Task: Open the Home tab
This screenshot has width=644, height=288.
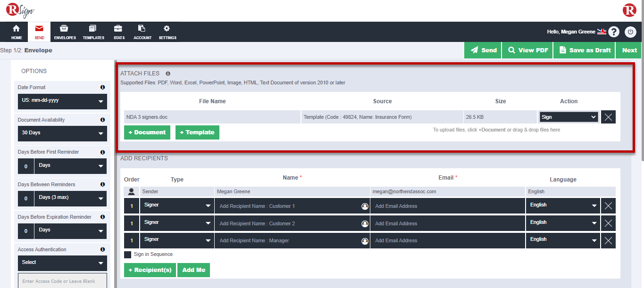Action: [17, 32]
